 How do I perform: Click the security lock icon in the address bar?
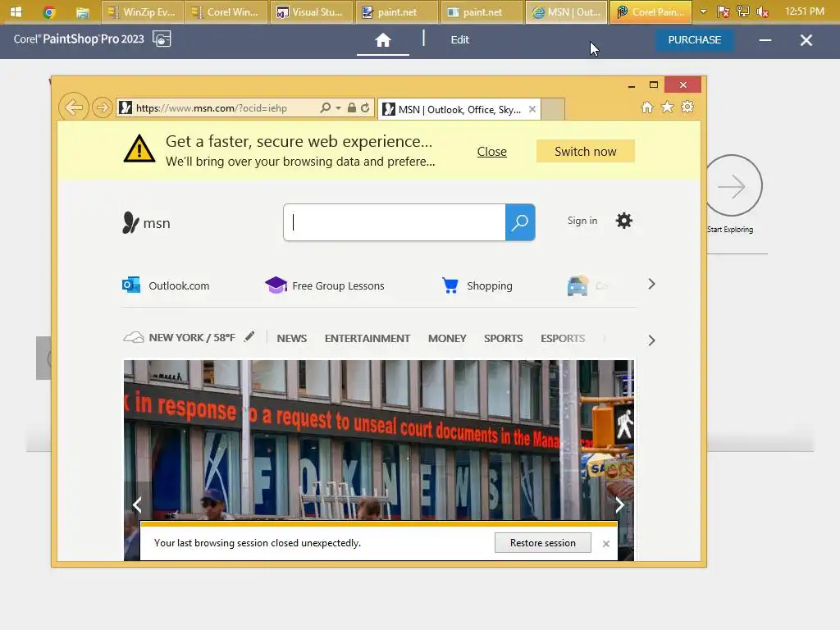(x=351, y=107)
